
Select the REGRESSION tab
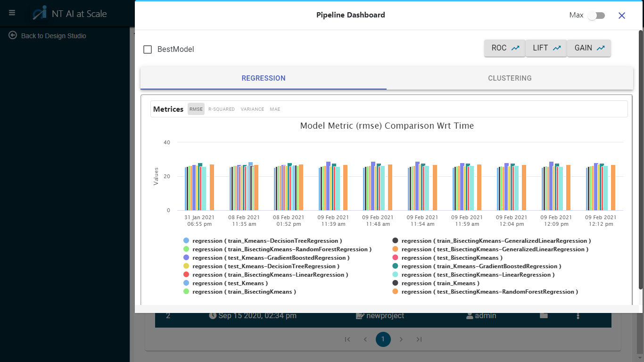(263, 78)
